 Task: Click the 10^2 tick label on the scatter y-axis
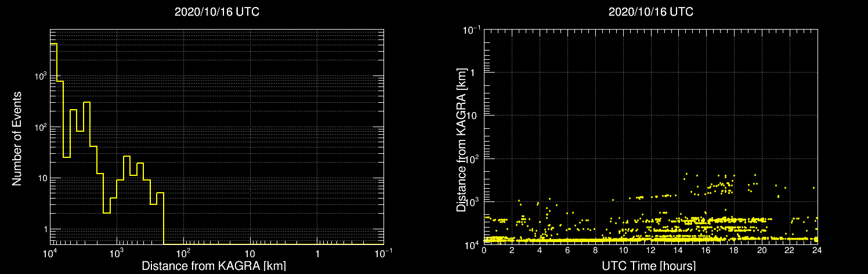pos(472,159)
